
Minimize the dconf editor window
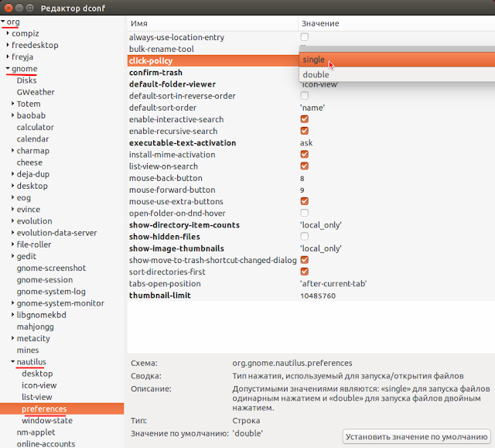pyautogui.click(x=19, y=8)
